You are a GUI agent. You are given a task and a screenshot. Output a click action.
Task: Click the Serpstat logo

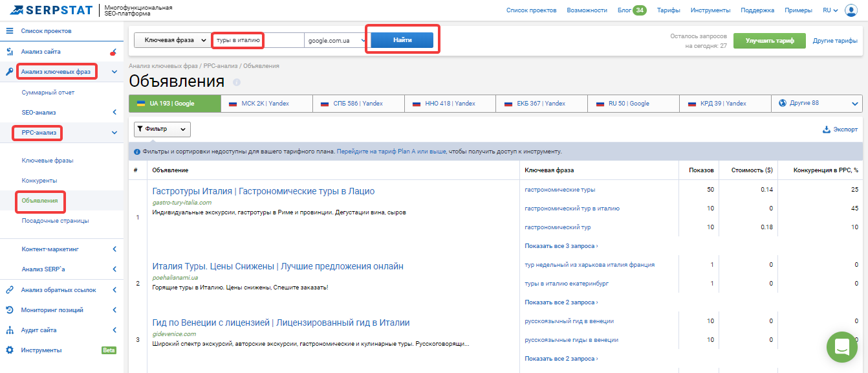pos(51,10)
